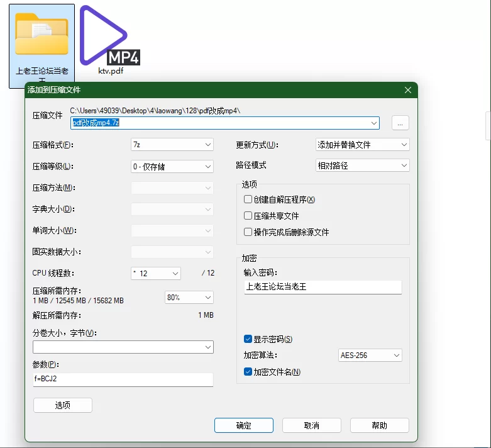This screenshot has height=448, width=491.
Task: Open the browse button next to archive name
Action: click(400, 123)
